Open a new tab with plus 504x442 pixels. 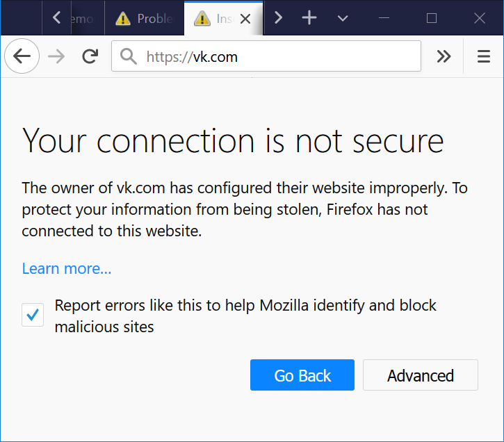coord(309,18)
